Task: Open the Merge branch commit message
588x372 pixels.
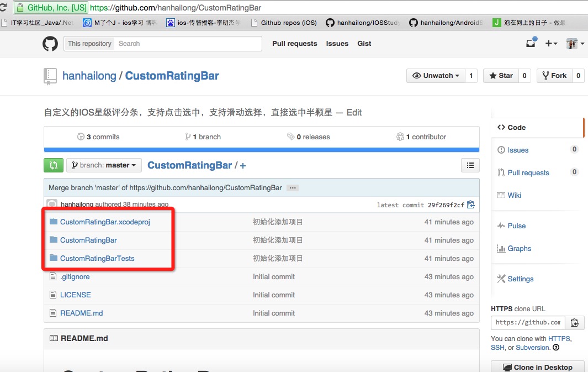Action: pyautogui.click(x=166, y=188)
